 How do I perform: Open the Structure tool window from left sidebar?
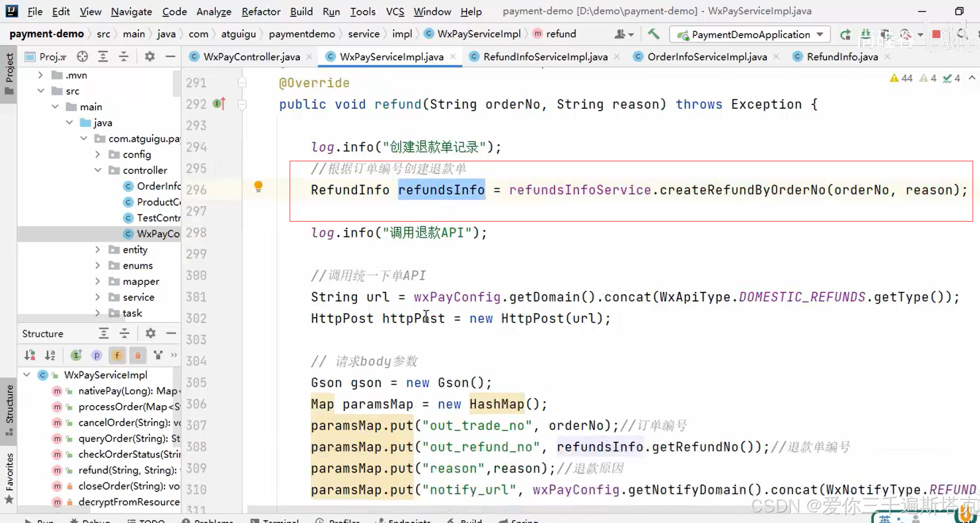point(9,410)
